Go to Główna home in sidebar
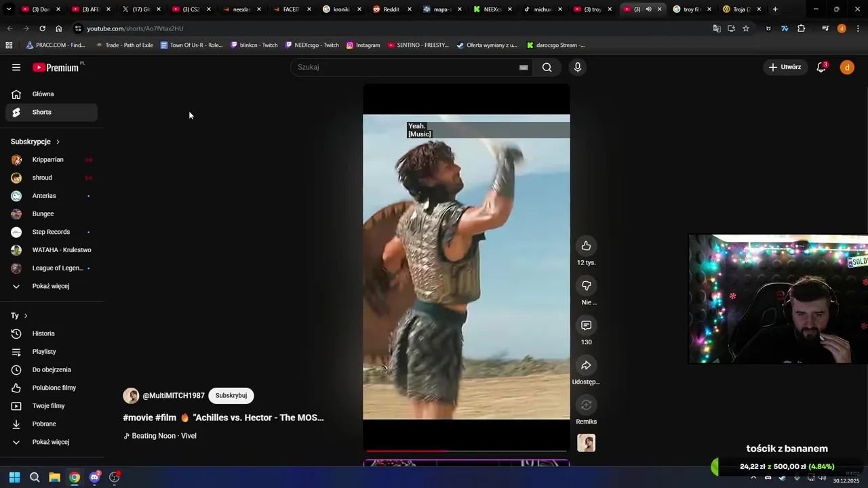868x488 pixels. [52, 94]
